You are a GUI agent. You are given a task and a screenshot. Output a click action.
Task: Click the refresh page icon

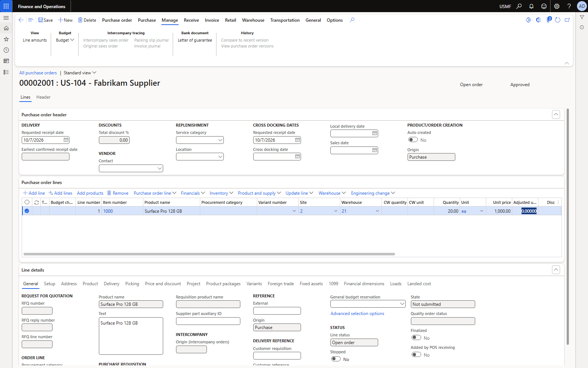[x=557, y=20]
